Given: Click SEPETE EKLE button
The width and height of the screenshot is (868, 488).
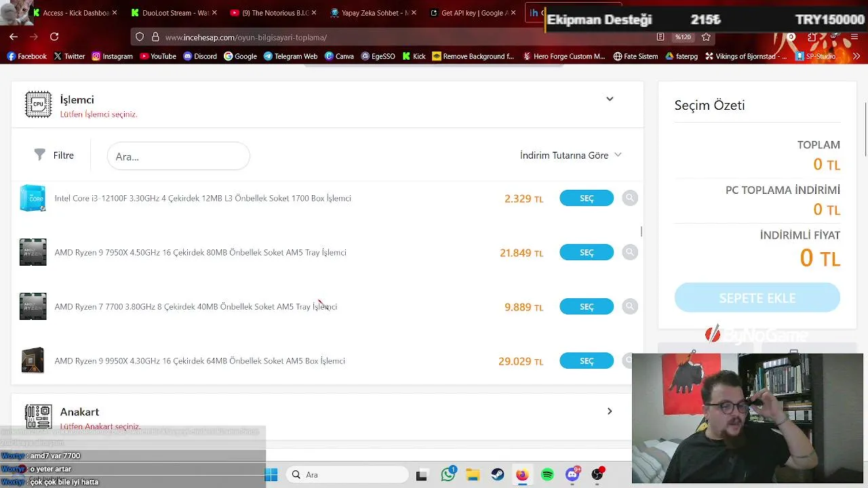Looking at the screenshot, I should coord(757,298).
